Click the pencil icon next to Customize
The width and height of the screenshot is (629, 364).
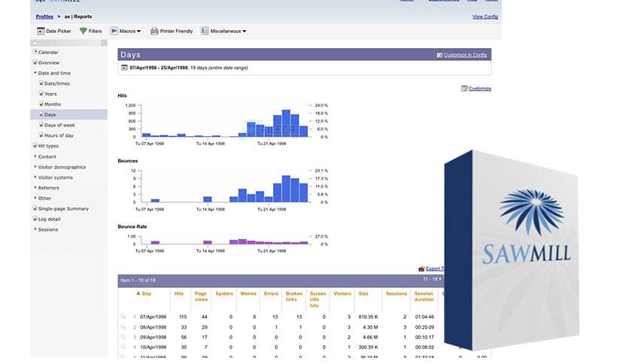[464, 89]
